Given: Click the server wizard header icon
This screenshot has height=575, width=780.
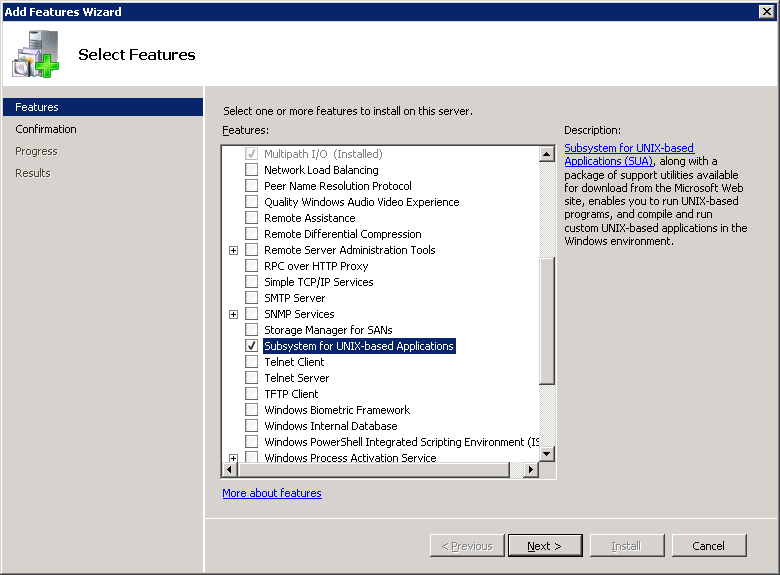Looking at the screenshot, I should (x=36, y=55).
